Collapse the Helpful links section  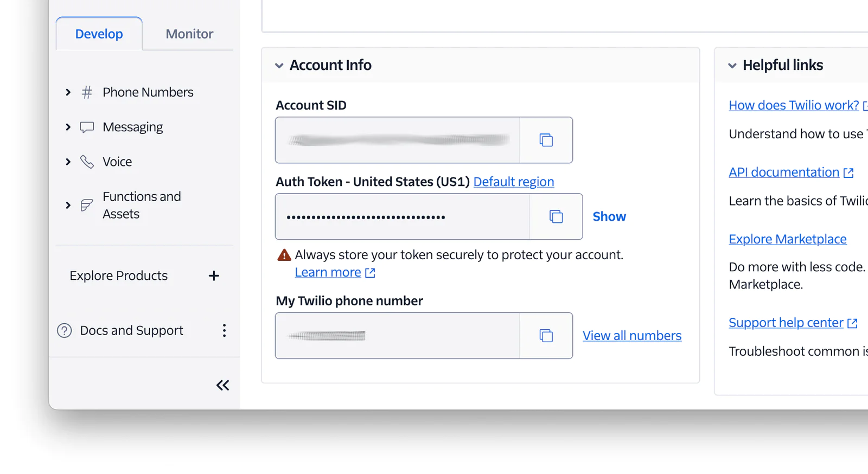[732, 66]
